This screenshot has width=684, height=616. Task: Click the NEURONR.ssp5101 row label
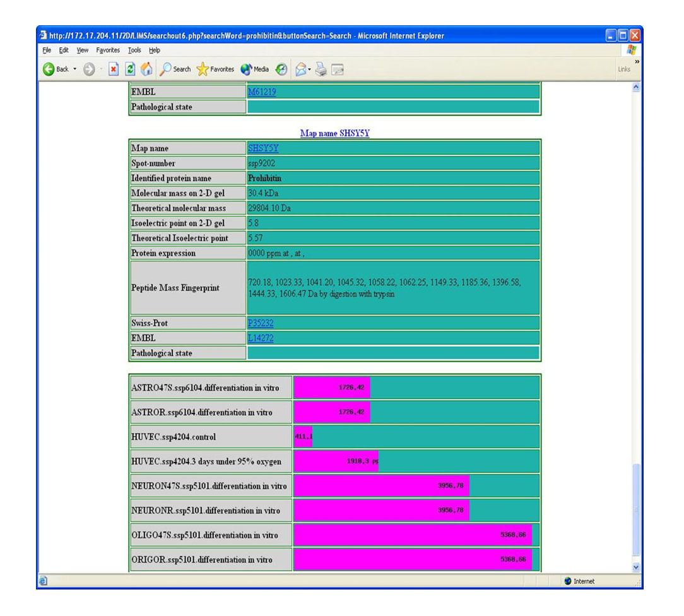pyautogui.click(x=206, y=511)
